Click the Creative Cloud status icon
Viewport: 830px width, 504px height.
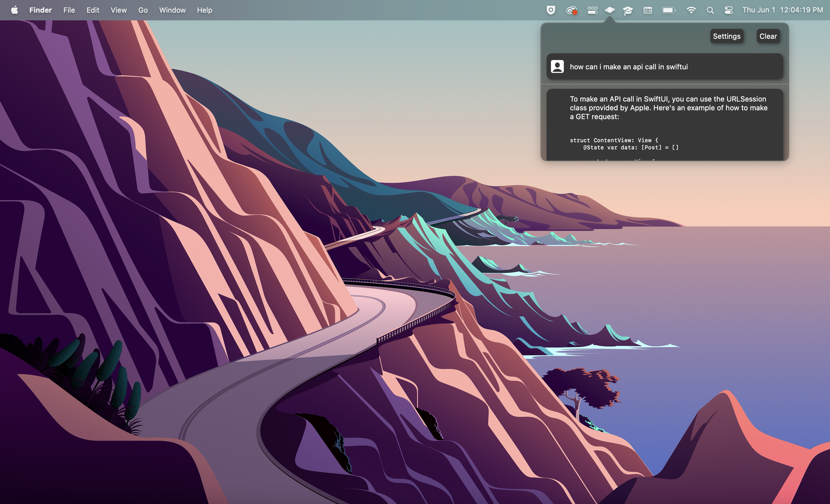click(571, 10)
